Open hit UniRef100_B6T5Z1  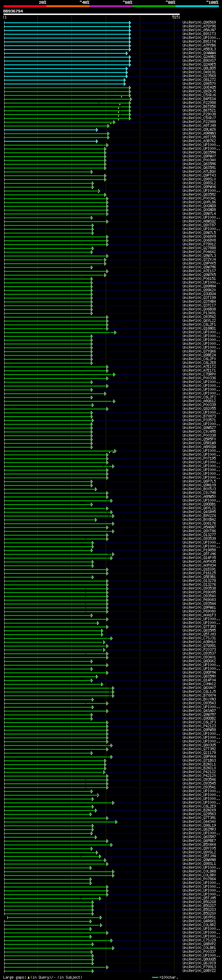pyautogui.click(x=199, y=110)
